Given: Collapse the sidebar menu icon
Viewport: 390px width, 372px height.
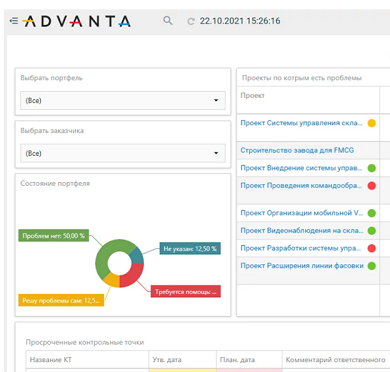Looking at the screenshot, I should (14, 21).
